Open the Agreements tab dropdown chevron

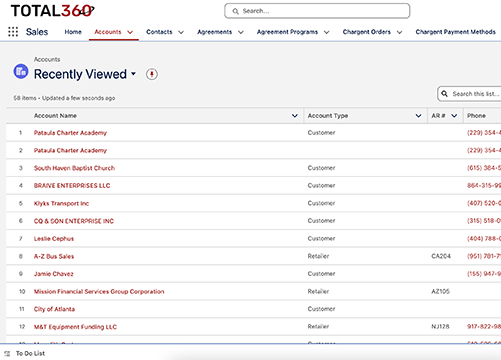pyautogui.click(x=241, y=32)
